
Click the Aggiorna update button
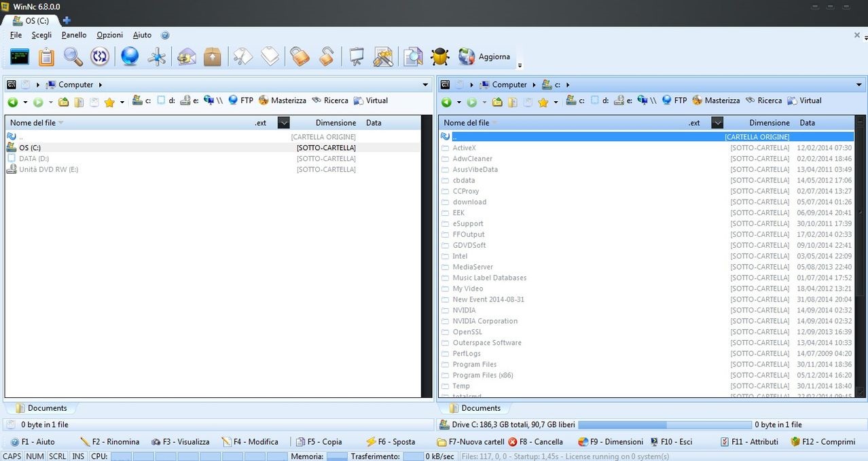[484, 57]
